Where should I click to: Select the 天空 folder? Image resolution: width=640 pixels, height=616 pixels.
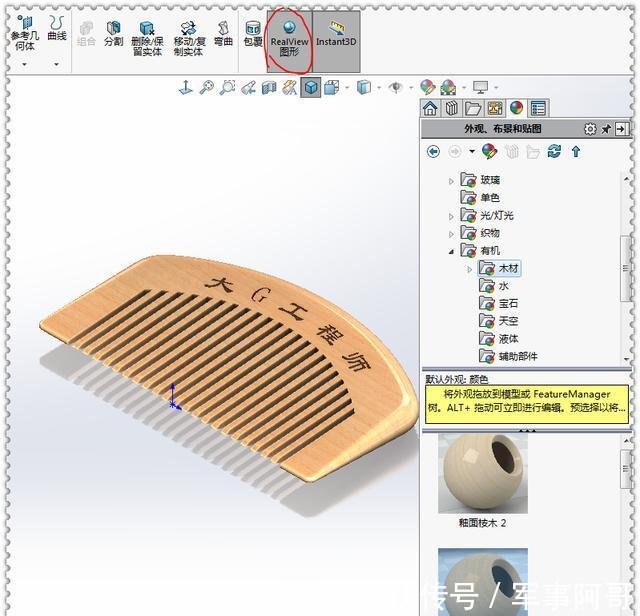tap(498, 321)
